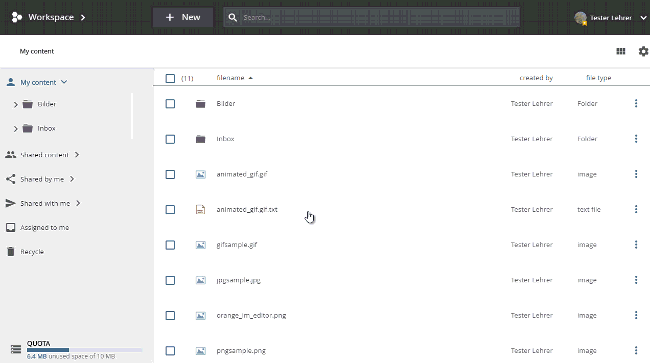Viewport: 650px width, 363px height.
Task: Open the Workspace logo icon
Action: click(x=17, y=17)
